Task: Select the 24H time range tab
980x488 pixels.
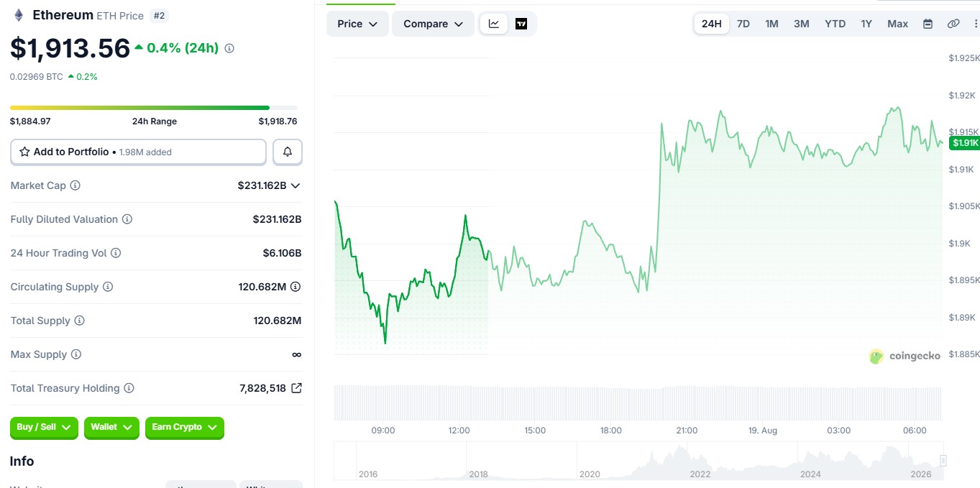Action: (x=711, y=24)
